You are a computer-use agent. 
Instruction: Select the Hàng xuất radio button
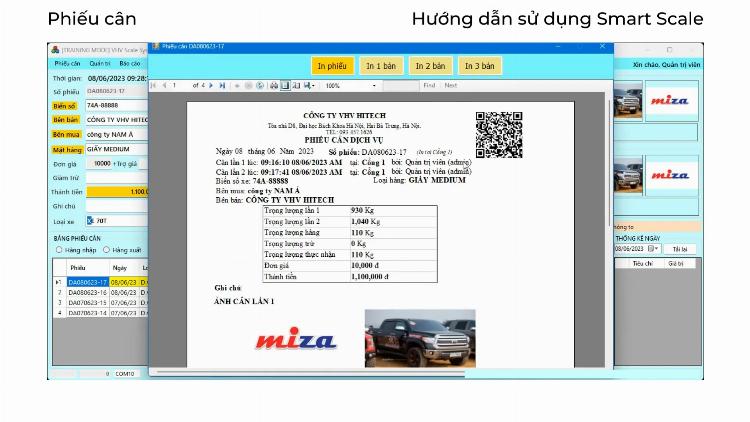pos(106,250)
